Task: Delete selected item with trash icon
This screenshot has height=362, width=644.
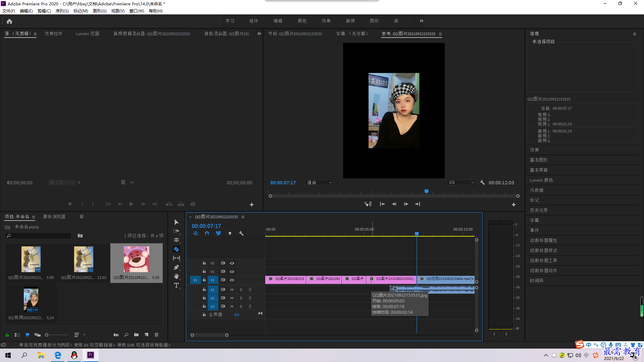Action: [156, 335]
